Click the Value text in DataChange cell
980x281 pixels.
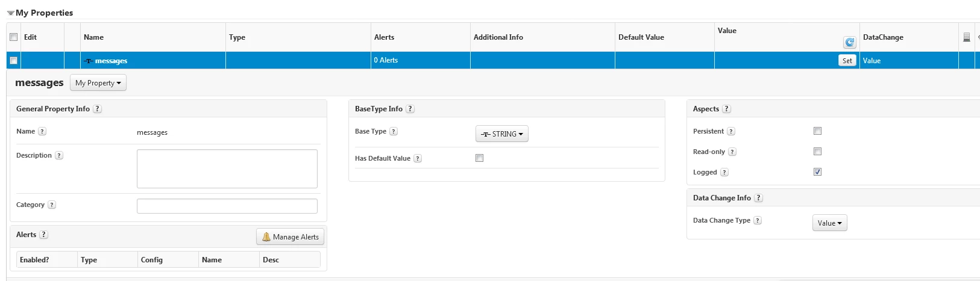pyautogui.click(x=872, y=61)
